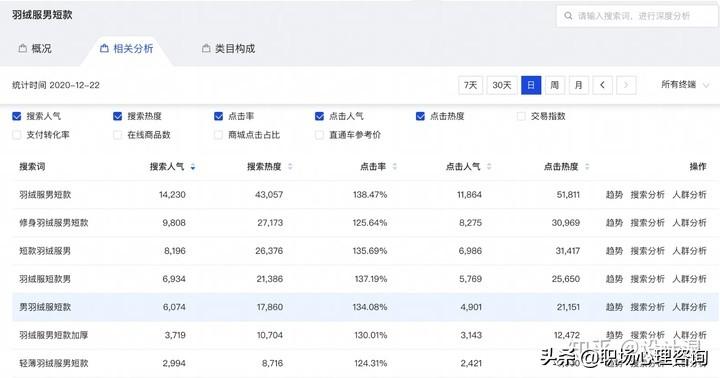Click the 统计时间 2020-12-22 label
The width and height of the screenshot is (720, 378).
click(56, 85)
